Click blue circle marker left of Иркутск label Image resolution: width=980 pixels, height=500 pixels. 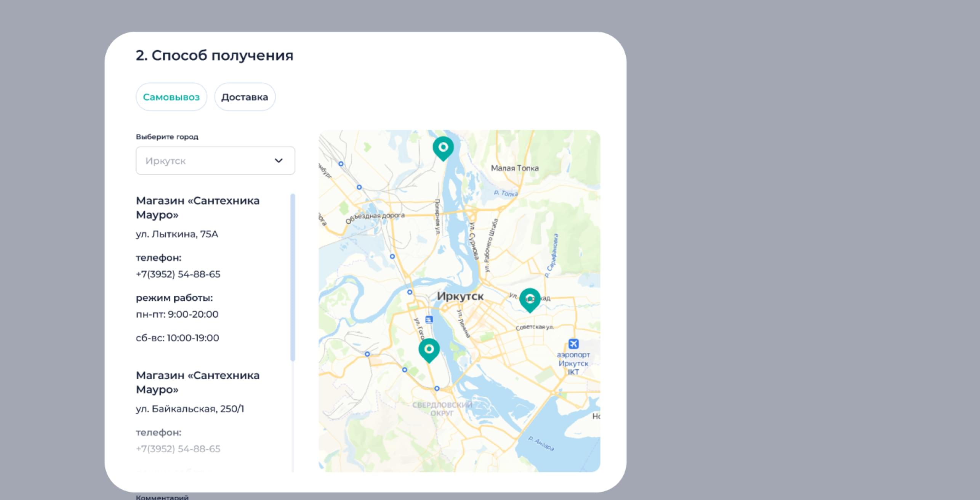[410, 292]
